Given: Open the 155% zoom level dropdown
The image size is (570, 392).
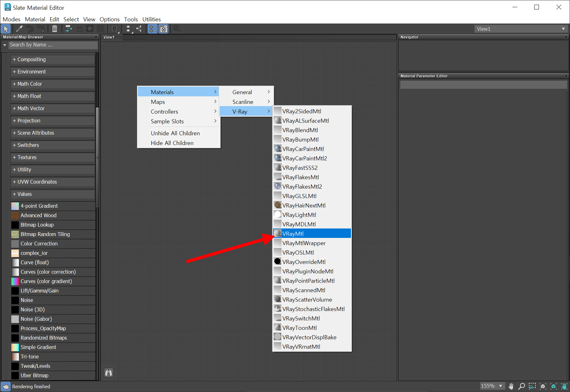Looking at the screenshot, I should (x=492, y=386).
